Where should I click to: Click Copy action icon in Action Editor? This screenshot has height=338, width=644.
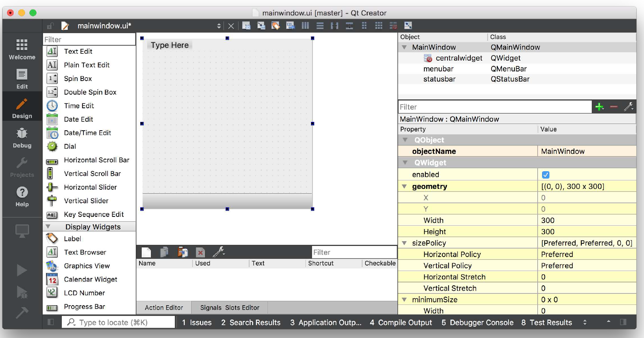pyautogui.click(x=164, y=252)
